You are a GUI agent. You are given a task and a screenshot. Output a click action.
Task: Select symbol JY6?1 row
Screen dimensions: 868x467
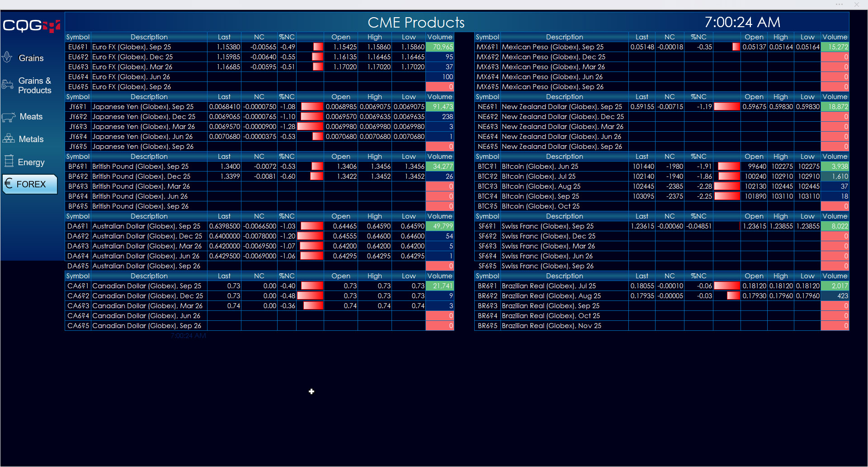tap(78, 107)
